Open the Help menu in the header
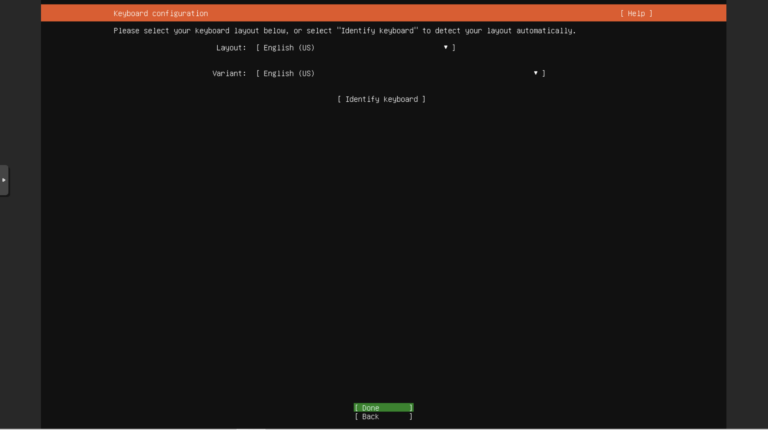The height and width of the screenshot is (430, 768). 636,13
